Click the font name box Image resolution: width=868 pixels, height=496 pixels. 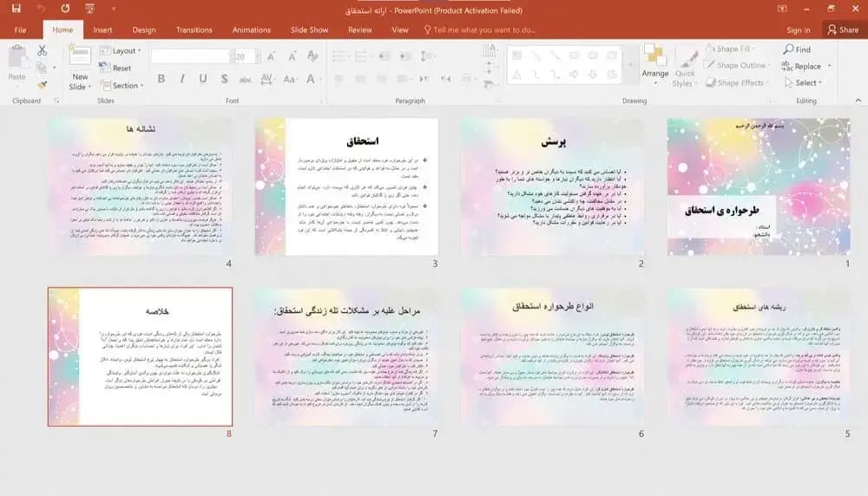click(190, 55)
